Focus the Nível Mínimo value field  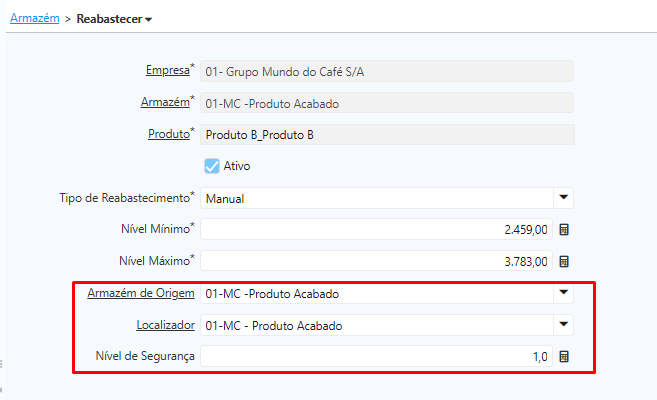[x=376, y=230]
